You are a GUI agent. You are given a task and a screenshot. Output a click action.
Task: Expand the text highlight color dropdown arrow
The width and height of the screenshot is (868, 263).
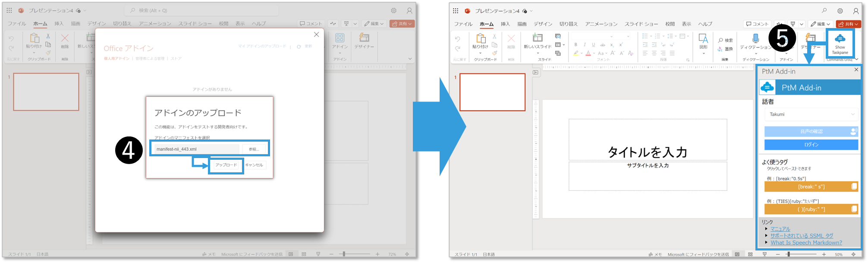[x=582, y=54]
